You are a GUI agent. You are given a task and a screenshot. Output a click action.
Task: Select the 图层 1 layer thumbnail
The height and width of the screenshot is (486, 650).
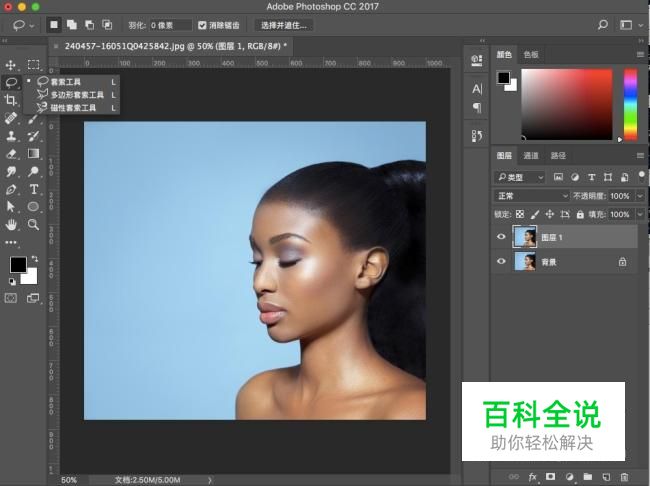click(524, 237)
